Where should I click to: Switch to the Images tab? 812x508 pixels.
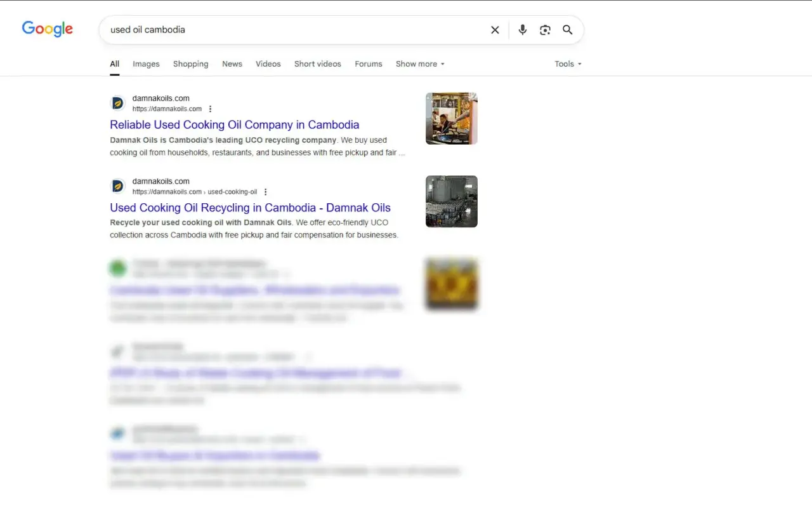(145, 63)
